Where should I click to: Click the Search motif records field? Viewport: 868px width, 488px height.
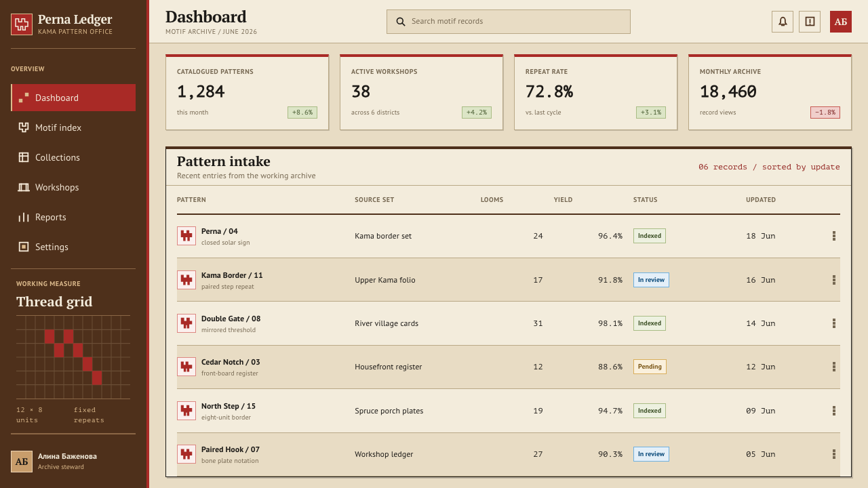(509, 22)
